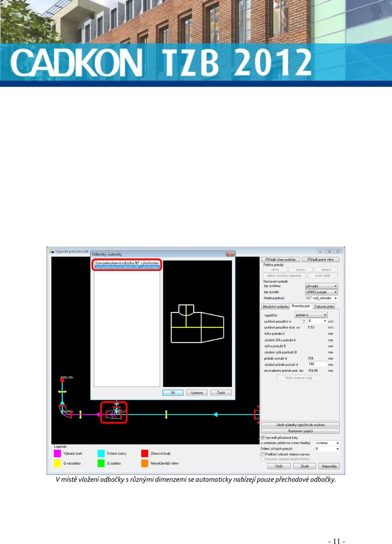392x544 pixels.
Task: Click Vložit zlomové body button
Action: [x=298, y=378]
